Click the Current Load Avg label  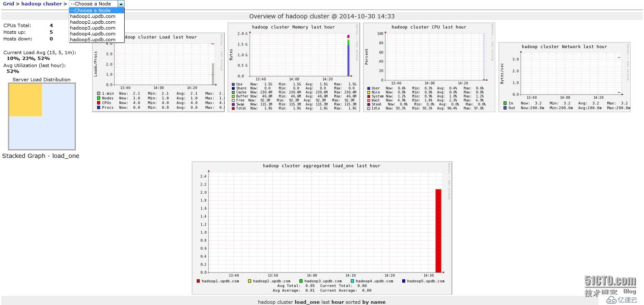tap(40, 52)
